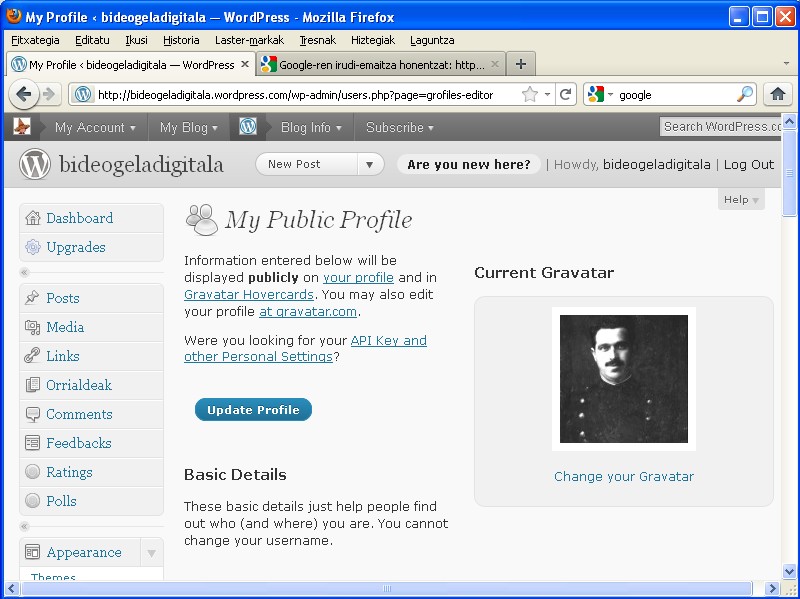Image resolution: width=800 pixels, height=599 pixels.
Task: Open API Key and other Personal Settings link
Action: [305, 348]
